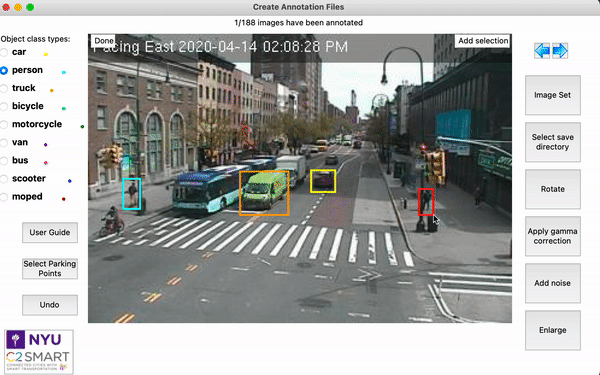Advance to next image with right arrow
Screen dimensions: 600x375
(x=560, y=51)
